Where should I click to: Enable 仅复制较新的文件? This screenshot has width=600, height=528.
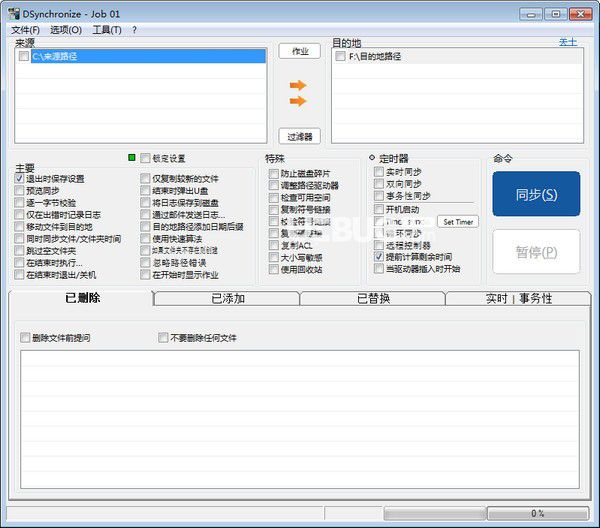(145, 178)
